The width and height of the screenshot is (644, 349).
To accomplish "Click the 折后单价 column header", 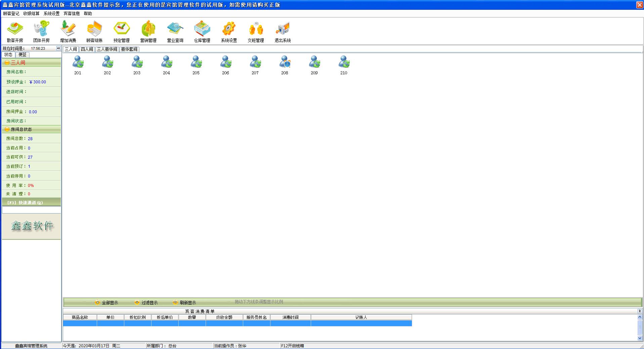I will [165, 317].
